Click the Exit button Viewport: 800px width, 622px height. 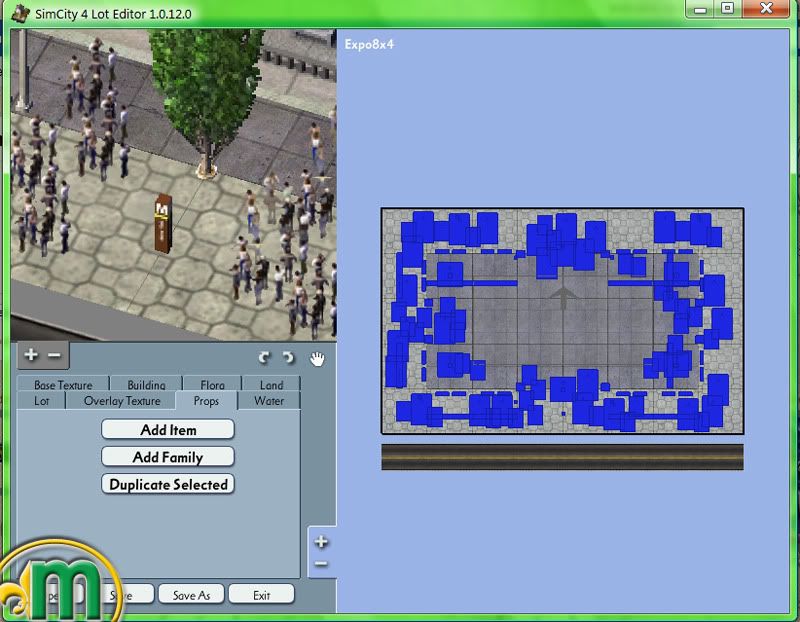point(262,595)
